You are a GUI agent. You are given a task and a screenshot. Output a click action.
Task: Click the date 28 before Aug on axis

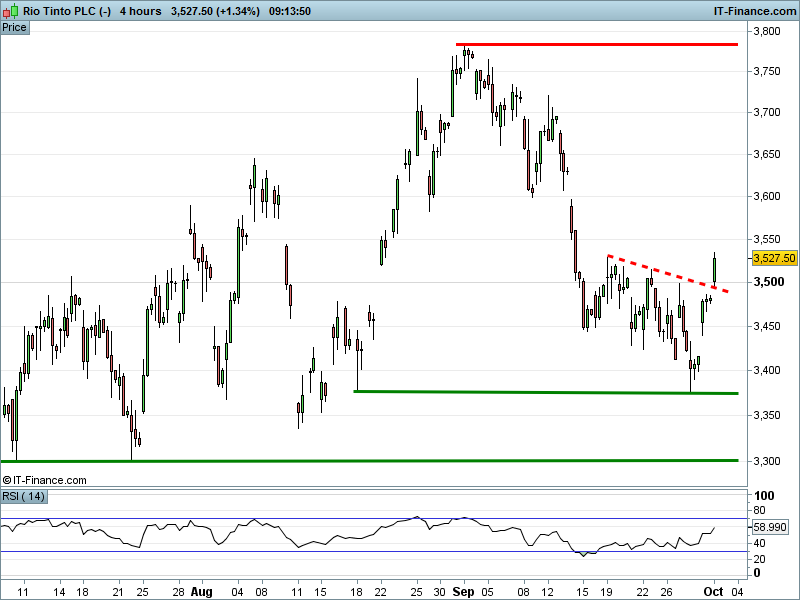[x=178, y=592]
